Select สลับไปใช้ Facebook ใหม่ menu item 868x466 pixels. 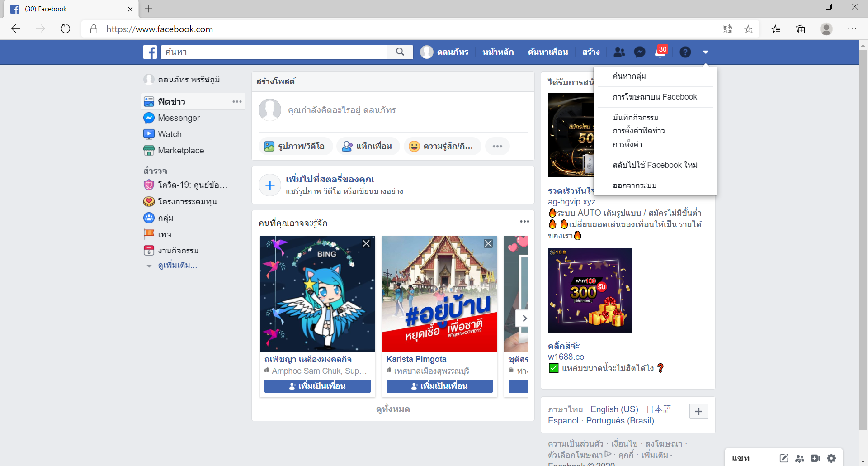pyautogui.click(x=655, y=165)
